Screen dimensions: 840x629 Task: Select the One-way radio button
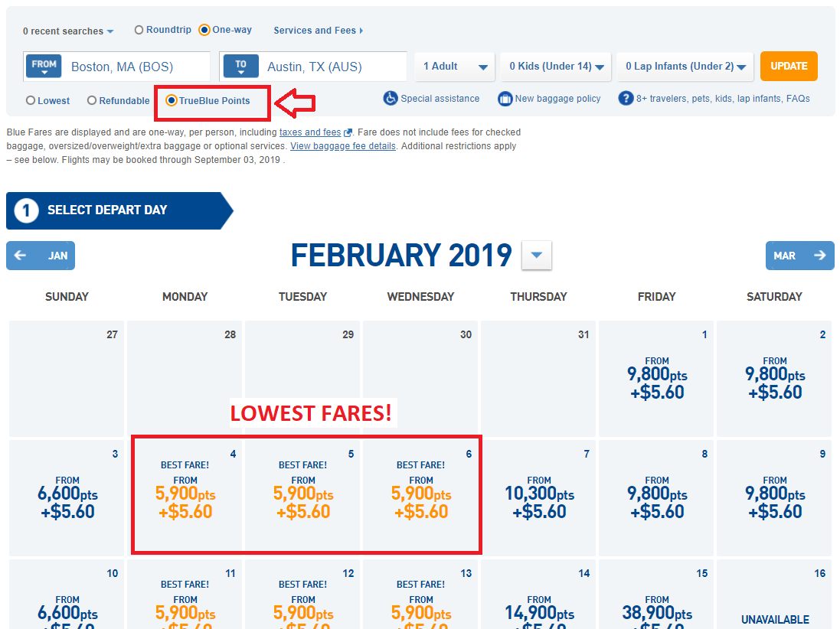coord(204,30)
